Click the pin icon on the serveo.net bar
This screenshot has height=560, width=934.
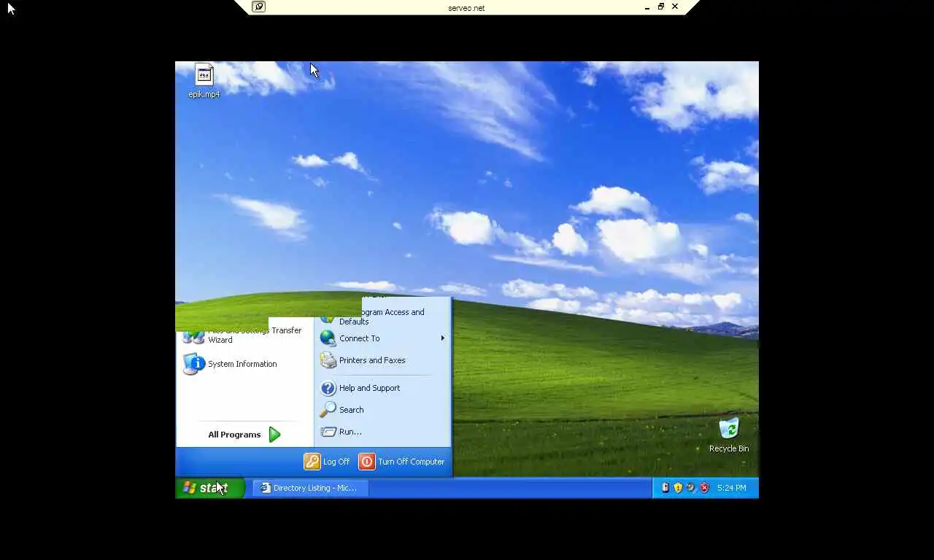pyautogui.click(x=258, y=7)
